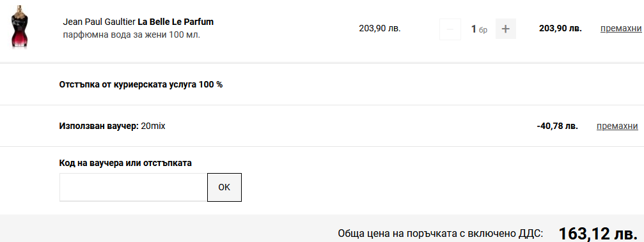This screenshot has width=644, height=242.
Task: Focus the voucher code input field
Action: (134, 188)
